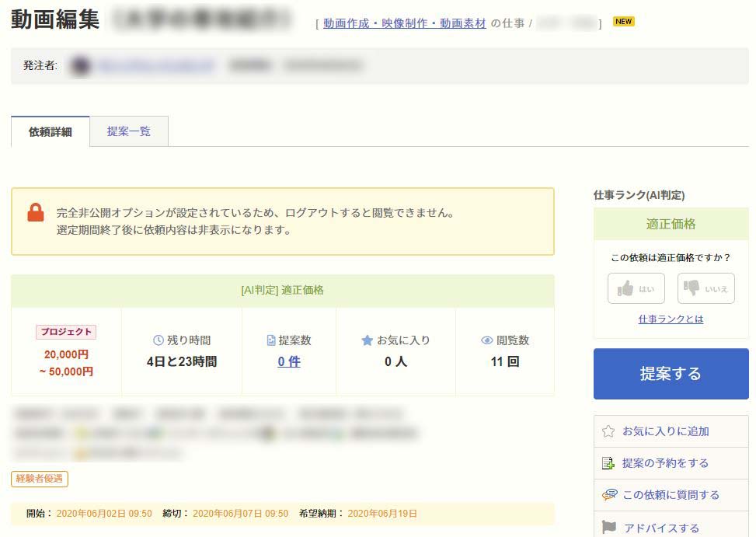
Task: Click the 4日と23時間 remaining time value
Action: point(182,361)
